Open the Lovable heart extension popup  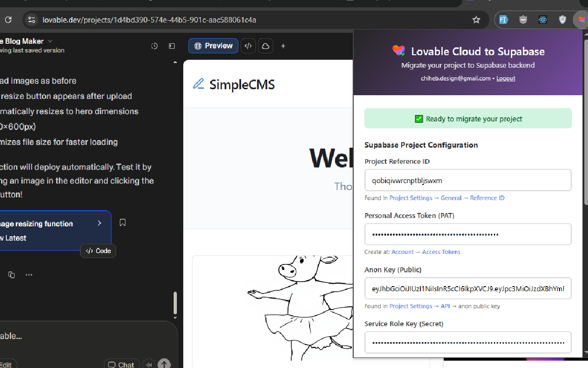[582, 20]
